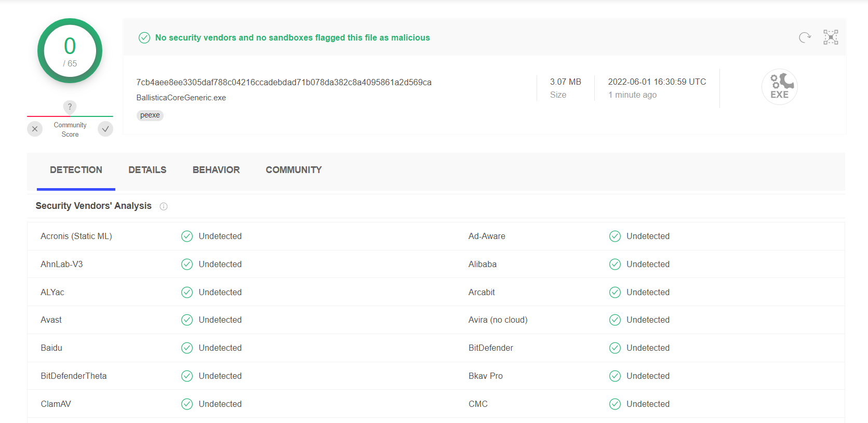Click the 'No security vendors' banner message
868x423 pixels.
click(292, 37)
